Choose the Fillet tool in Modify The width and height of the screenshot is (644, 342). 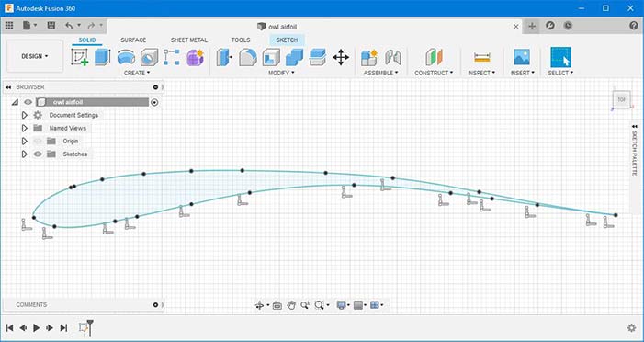tap(248, 57)
